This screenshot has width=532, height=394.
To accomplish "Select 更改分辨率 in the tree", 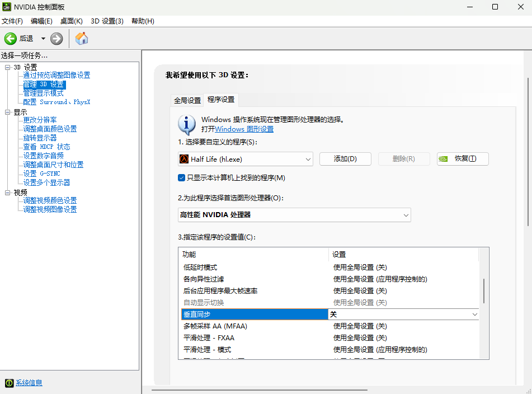I will click(40, 120).
